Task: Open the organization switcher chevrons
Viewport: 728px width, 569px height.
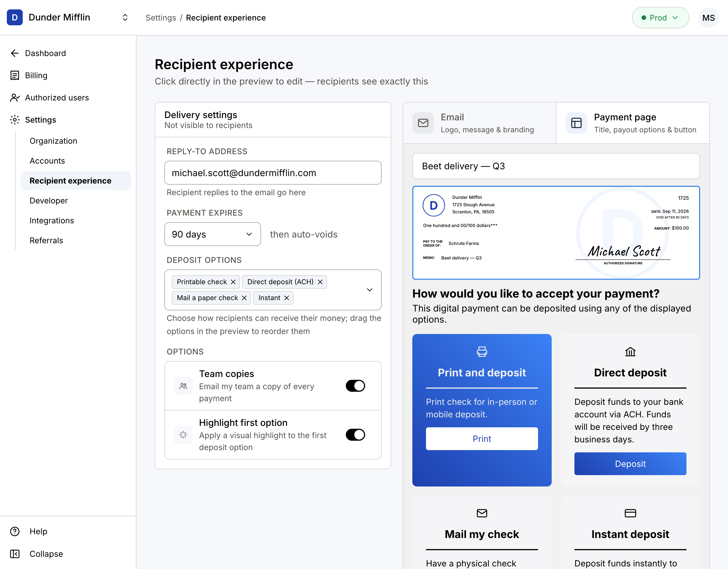Action: (125, 17)
